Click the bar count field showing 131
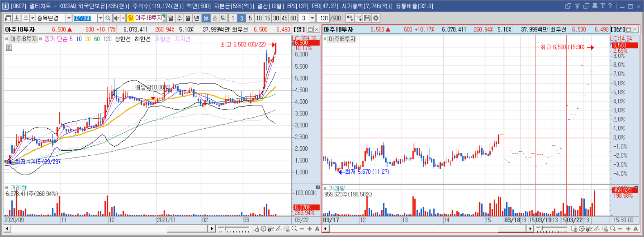This screenshot has width=644, height=237. [323, 18]
